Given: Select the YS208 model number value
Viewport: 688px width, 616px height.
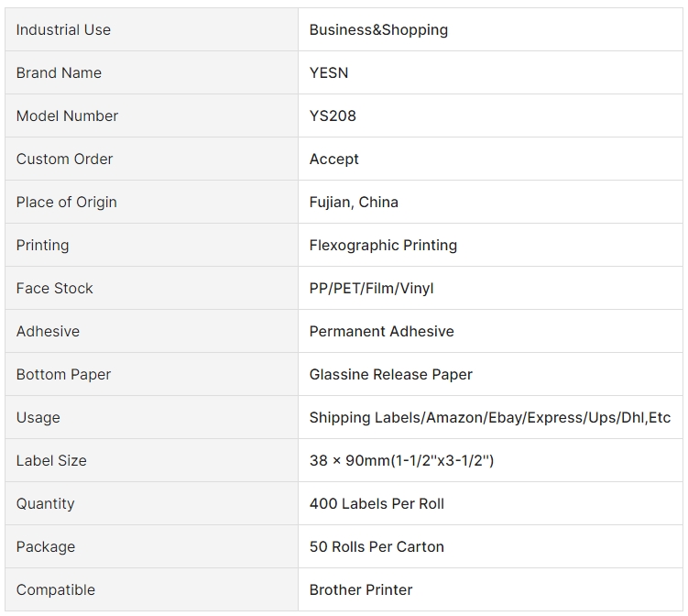Looking at the screenshot, I should [x=333, y=116].
